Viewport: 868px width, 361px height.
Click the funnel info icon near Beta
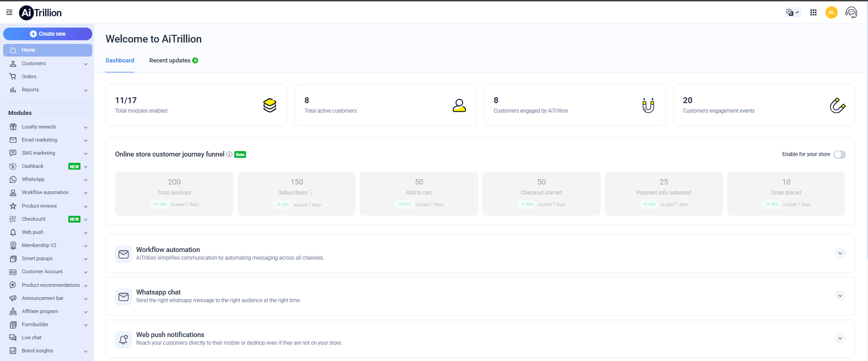click(229, 155)
